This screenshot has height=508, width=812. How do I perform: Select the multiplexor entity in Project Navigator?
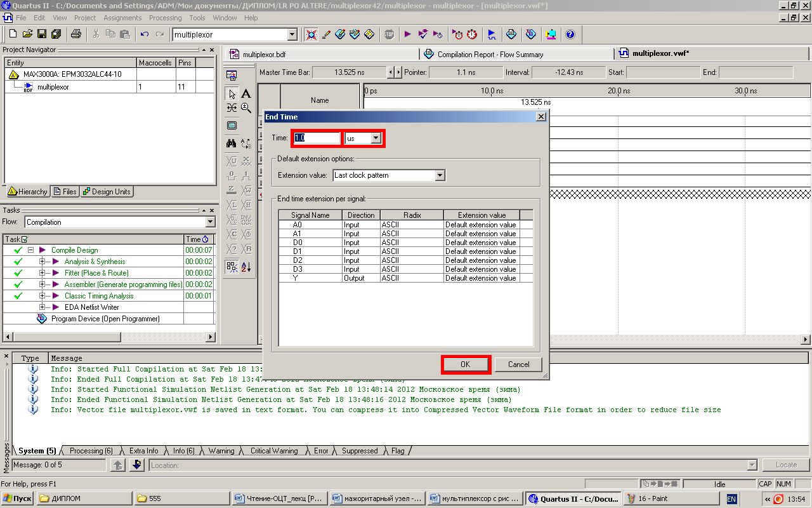point(53,86)
